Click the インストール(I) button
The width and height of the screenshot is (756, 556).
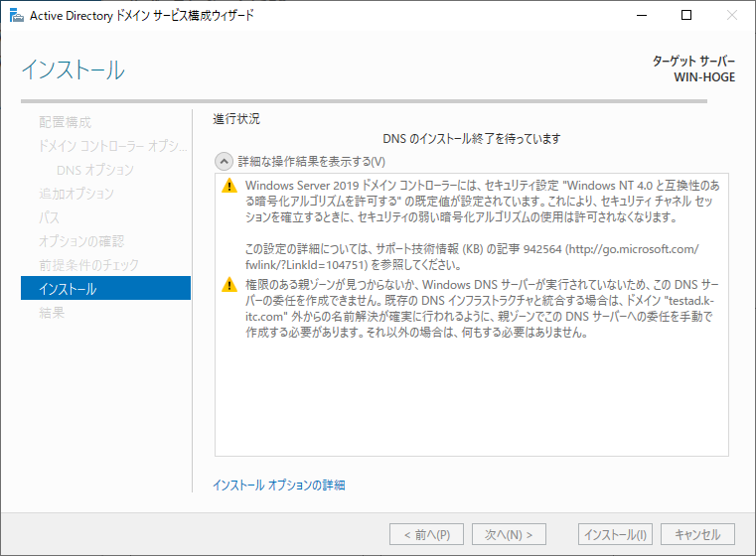click(x=615, y=534)
